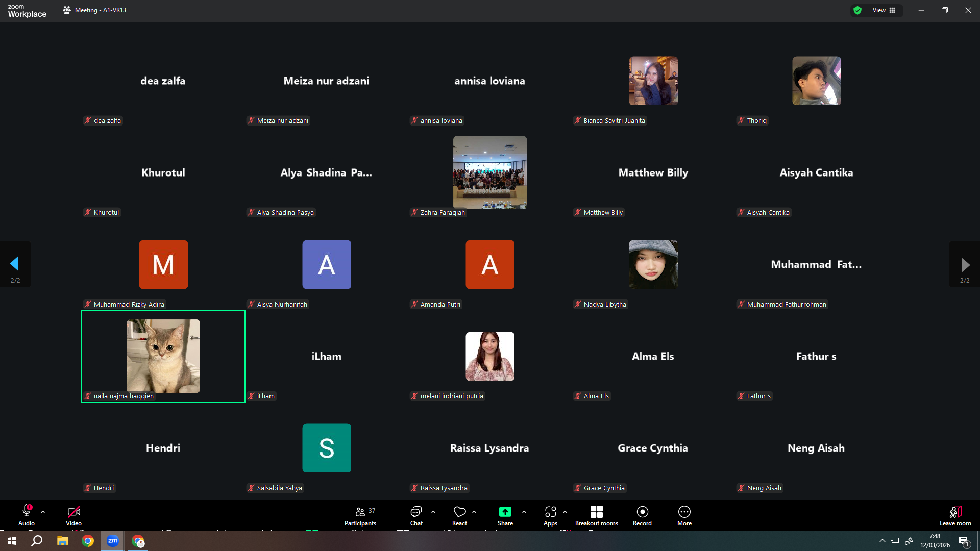Open the React emoji menu
Viewport: 980px width, 551px height.
click(459, 515)
